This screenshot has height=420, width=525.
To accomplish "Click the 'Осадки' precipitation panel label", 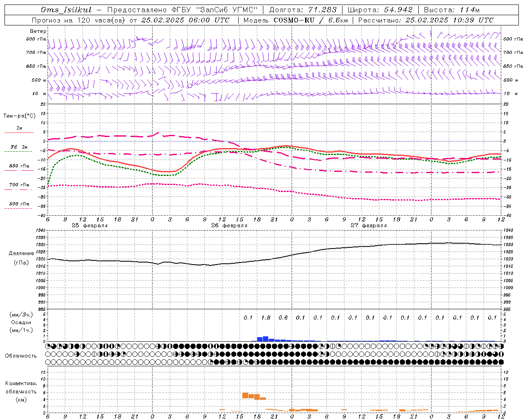I will pyautogui.click(x=21, y=322).
